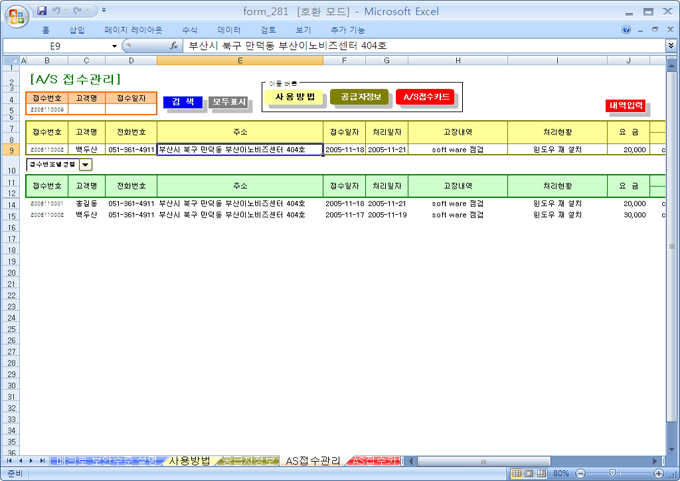Click the Excel Help question mark icon
Screen dimensions: 680x481
click(x=626, y=30)
